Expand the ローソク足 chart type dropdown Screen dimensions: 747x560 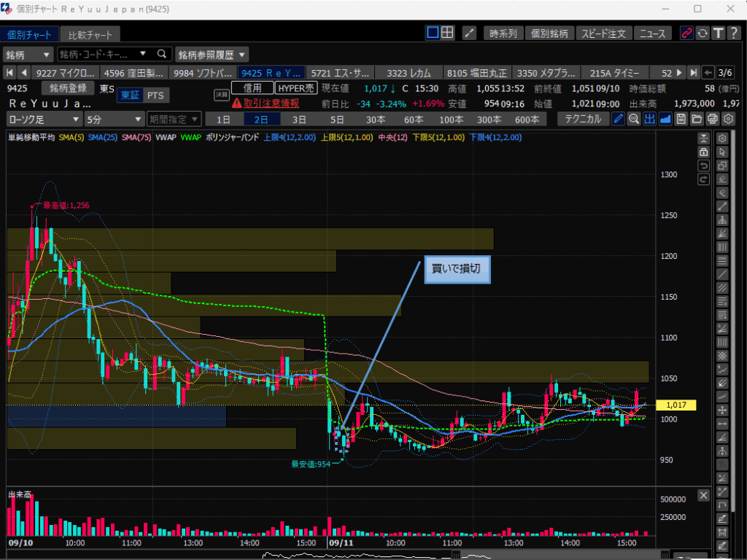[x=44, y=119]
